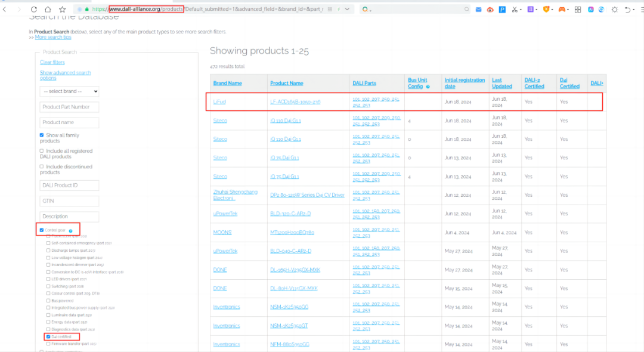This screenshot has height=352, width=644.
Task: Open the blue P extension icon
Action: (x=502, y=10)
